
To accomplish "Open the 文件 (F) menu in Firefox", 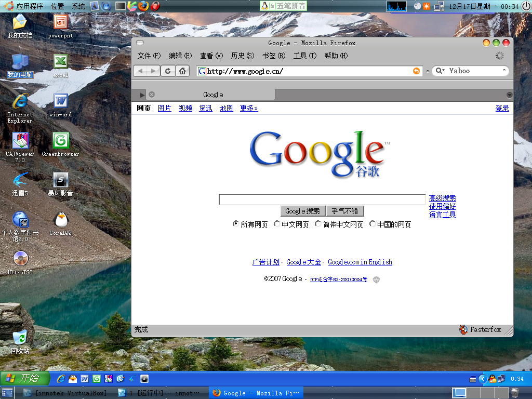I will 149,56.
